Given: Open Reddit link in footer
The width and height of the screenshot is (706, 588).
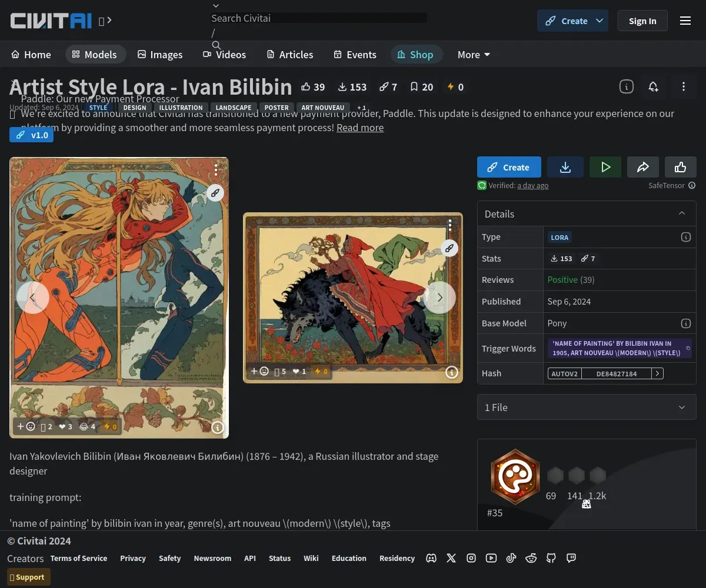Looking at the screenshot, I should pyautogui.click(x=531, y=558).
